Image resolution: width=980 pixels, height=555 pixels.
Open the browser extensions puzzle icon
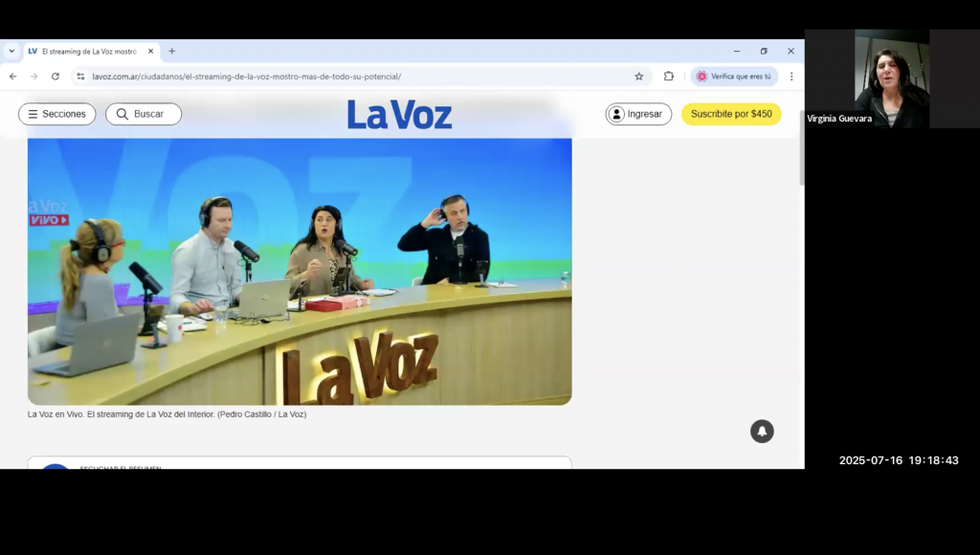tap(669, 77)
